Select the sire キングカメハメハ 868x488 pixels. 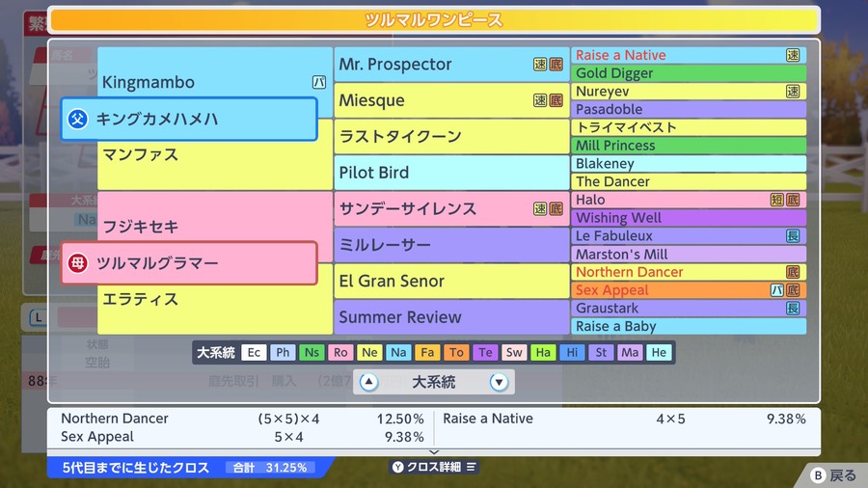coord(189,119)
